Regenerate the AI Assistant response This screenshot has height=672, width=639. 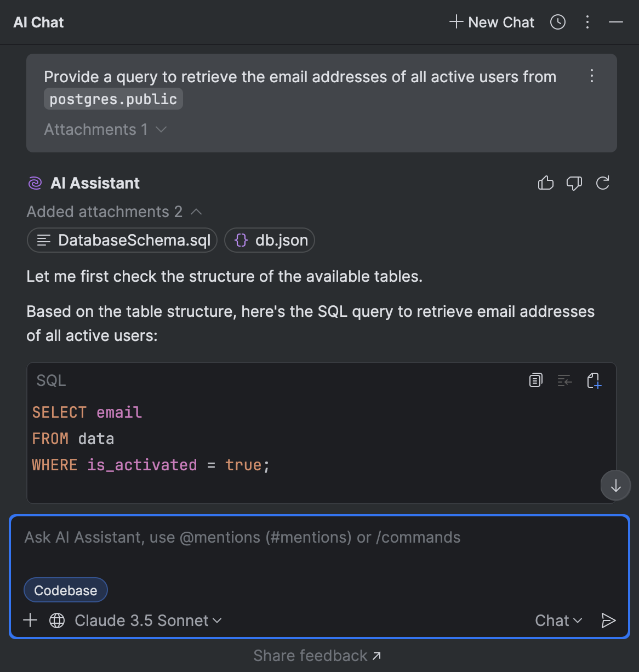point(603,183)
